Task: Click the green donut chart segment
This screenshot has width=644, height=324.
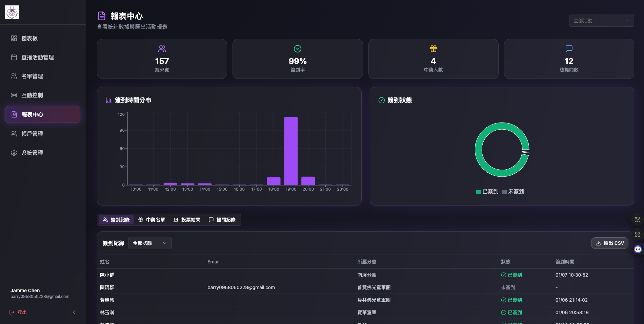Action: pos(478,150)
